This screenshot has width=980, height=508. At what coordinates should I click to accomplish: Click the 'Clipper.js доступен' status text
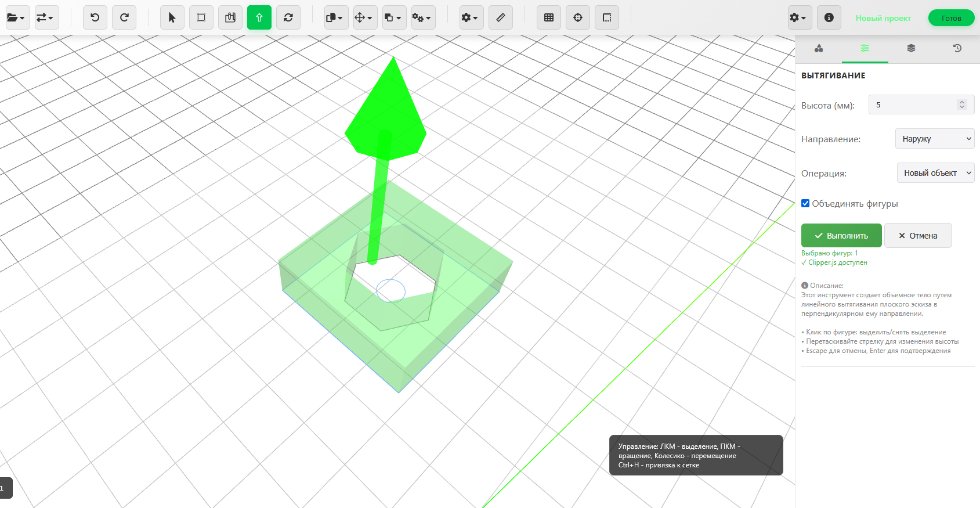tap(834, 262)
